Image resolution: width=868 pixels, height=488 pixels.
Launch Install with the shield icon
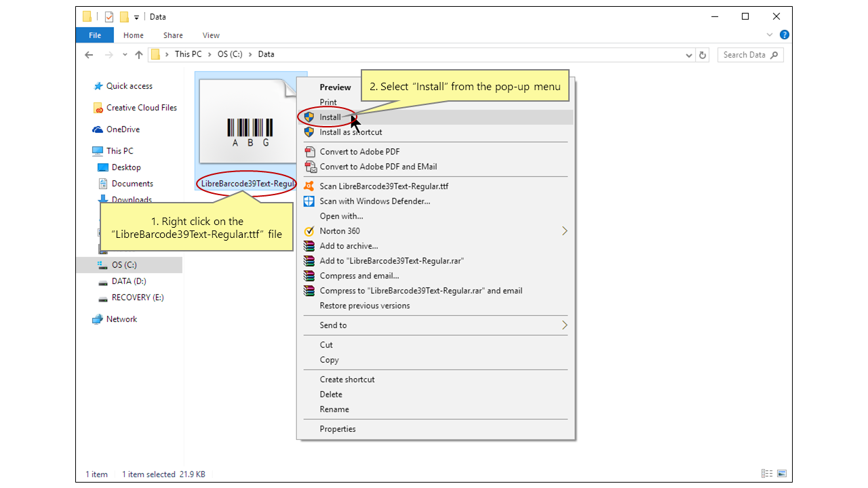coord(309,117)
